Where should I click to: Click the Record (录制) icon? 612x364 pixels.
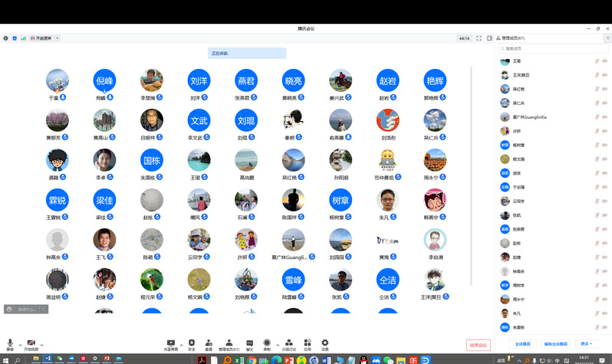pos(267,343)
